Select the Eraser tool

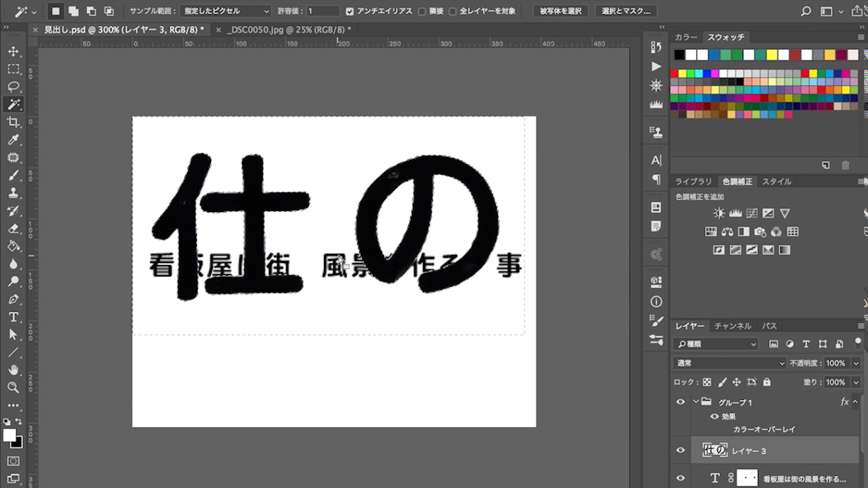(14, 228)
